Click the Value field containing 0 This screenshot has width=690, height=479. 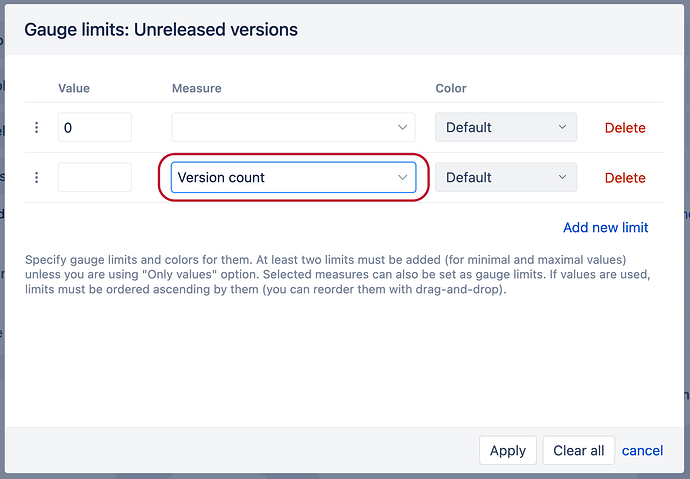[95, 128]
